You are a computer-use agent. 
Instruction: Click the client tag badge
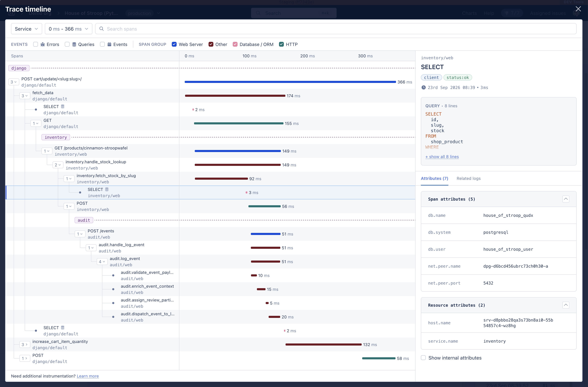pos(431,77)
